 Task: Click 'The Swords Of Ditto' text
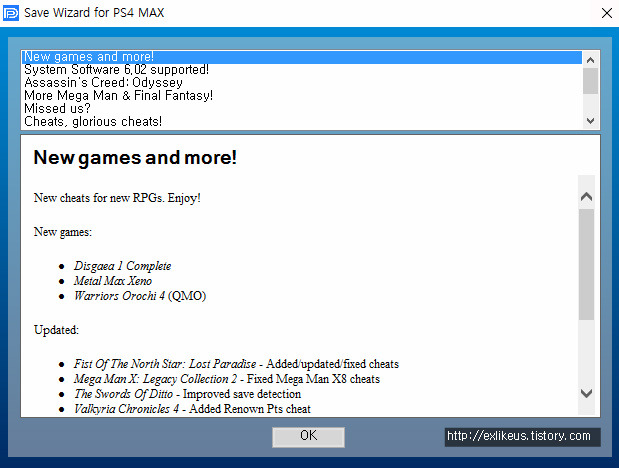[x=123, y=394]
